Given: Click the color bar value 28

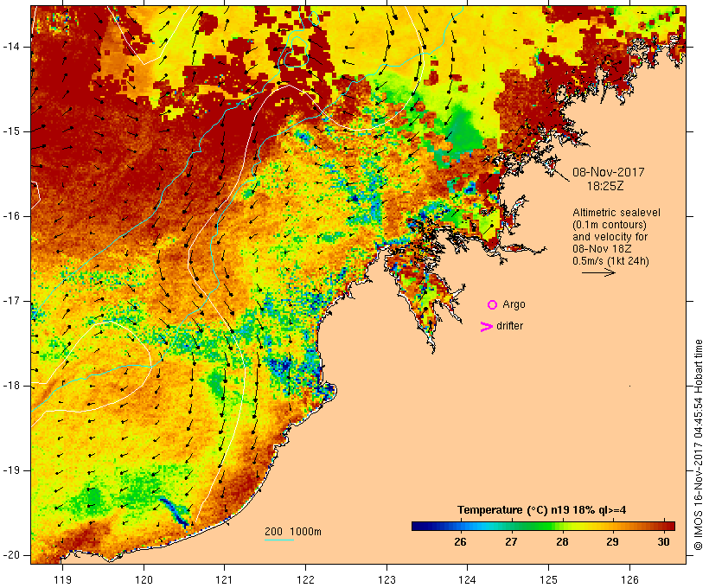Looking at the screenshot, I should [562, 542].
